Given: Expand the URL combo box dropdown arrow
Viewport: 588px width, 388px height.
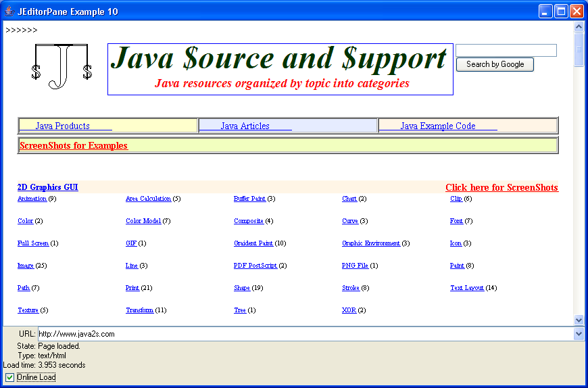Looking at the screenshot, I should [579, 334].
